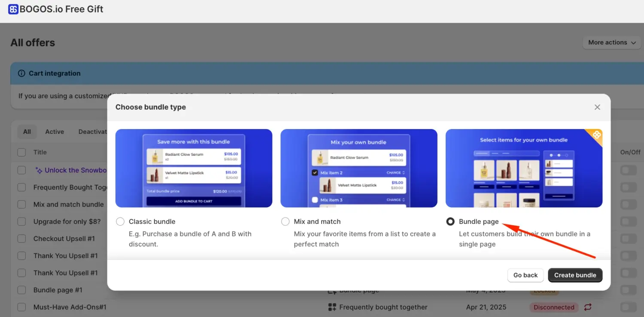
Task: Click the Cart integration info icon
Action: click(21, 73)
